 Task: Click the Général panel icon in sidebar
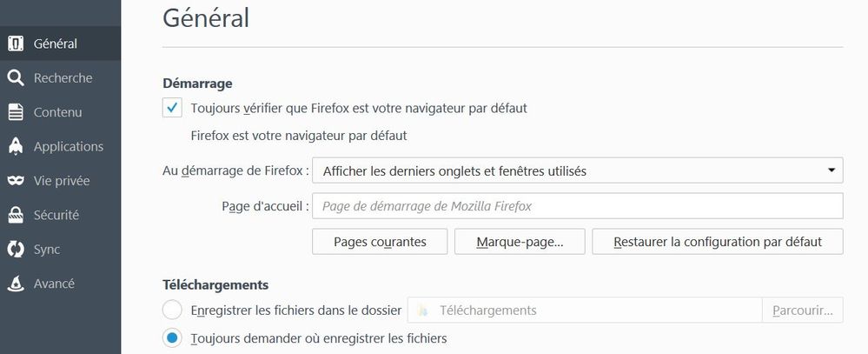pos(16,43)
